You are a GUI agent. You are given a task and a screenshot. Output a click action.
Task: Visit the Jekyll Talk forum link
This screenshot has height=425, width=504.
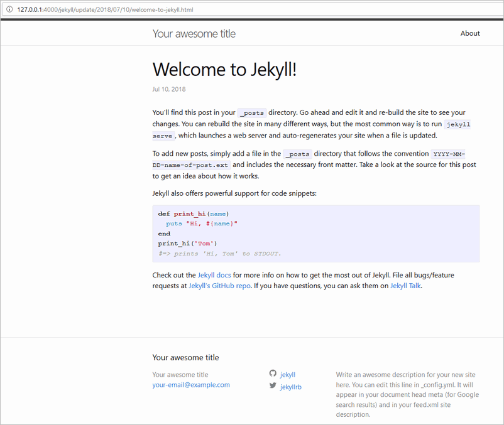(405, 286)
